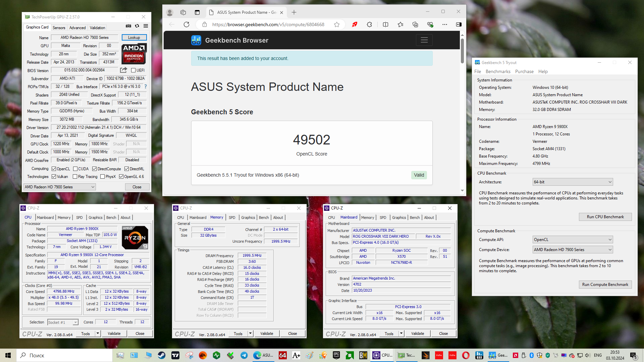Toggle the OpenGL 4.6 checkbox in GPU-Z

point(121,177)
